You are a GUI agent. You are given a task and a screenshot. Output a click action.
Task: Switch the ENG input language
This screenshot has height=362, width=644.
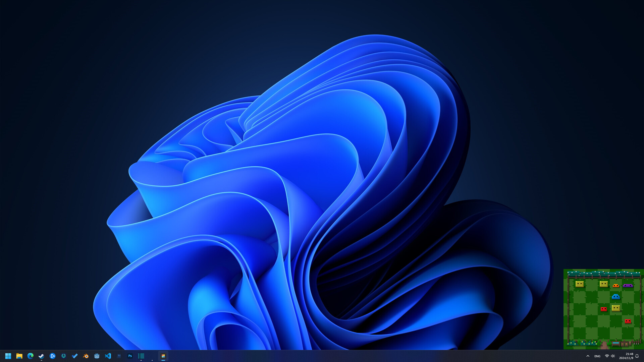click(597, 356)
